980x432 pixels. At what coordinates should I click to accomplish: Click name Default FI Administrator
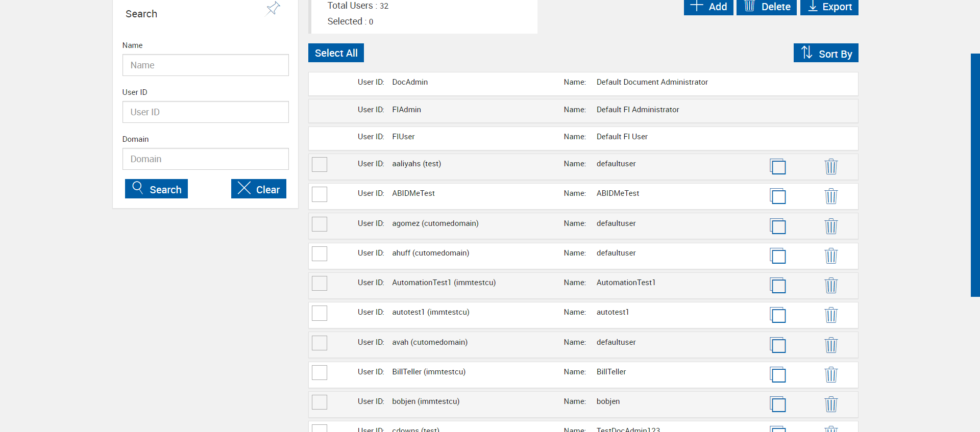638,110
